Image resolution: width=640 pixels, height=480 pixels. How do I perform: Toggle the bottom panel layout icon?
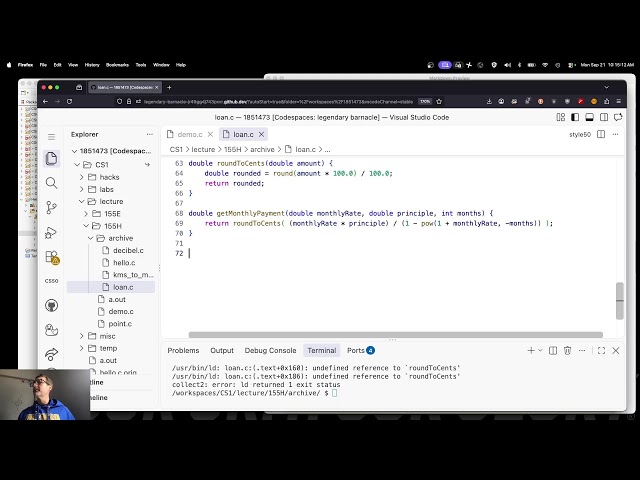pyautogui.click(x=589, y=118)
